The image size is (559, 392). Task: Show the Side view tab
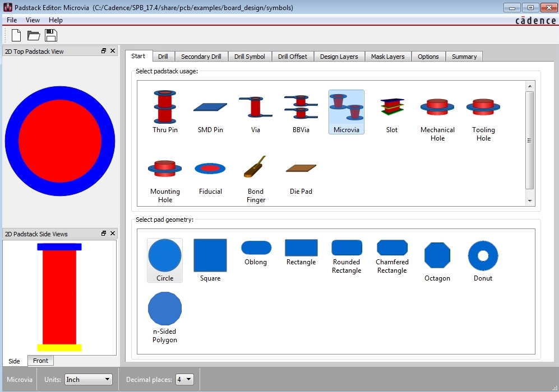[14, 361]
